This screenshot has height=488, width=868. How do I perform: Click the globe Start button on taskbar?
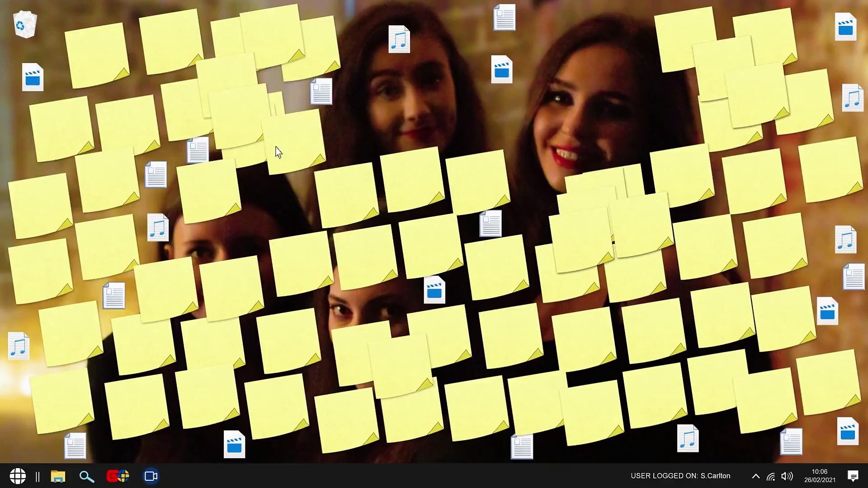pos(18,476)
